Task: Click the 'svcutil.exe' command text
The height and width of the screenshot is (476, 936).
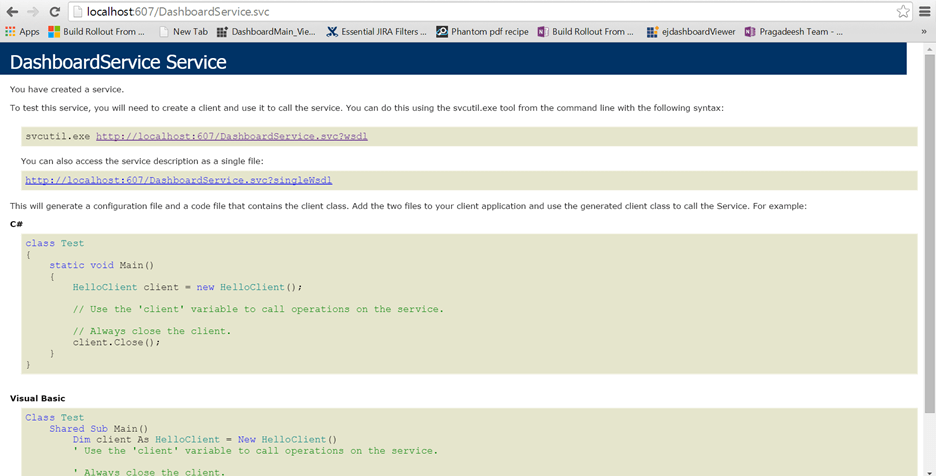Action: 57,136
